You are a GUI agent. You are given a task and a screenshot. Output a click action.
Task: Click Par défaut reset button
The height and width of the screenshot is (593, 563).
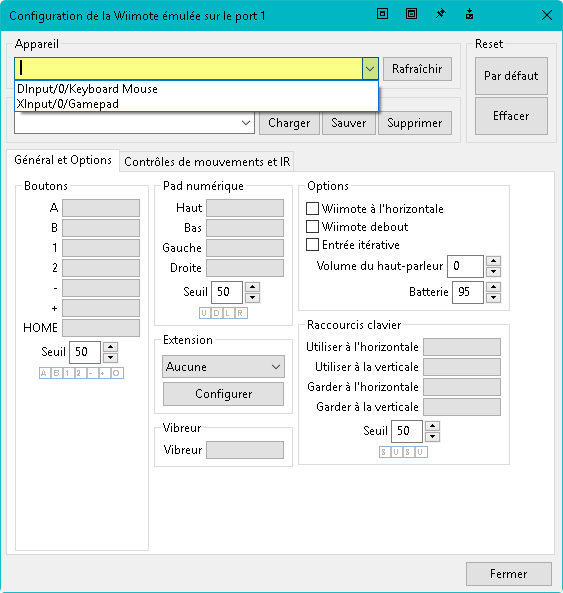[511, 76]
